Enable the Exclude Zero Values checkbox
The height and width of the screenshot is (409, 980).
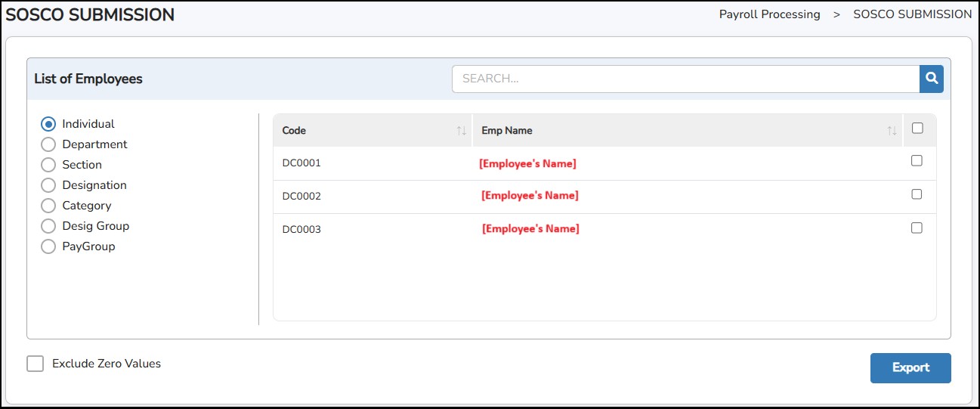point(35,364)
